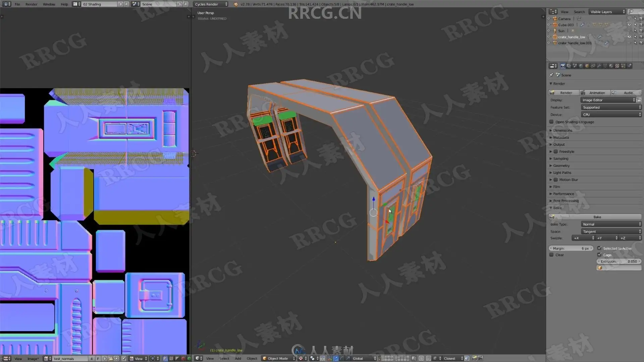Open the 3D view Select menu
This screenshot has width=644, height=362.
pos(224,359)
